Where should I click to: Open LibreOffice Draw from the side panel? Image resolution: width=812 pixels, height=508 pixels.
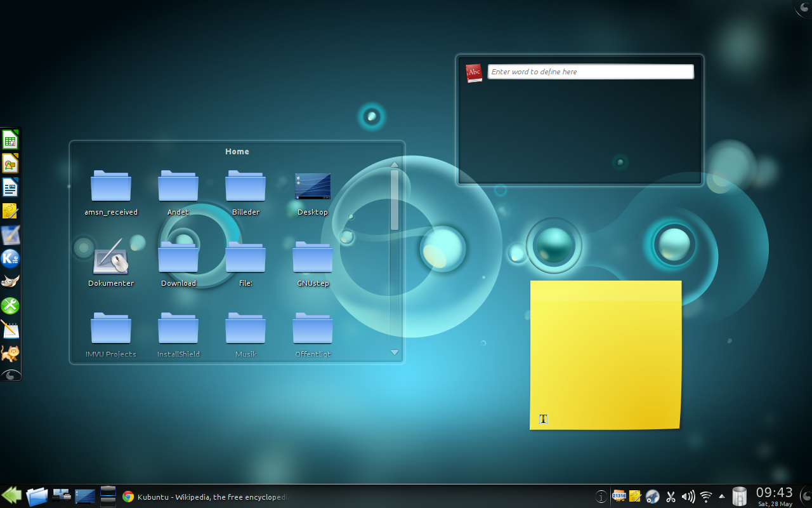tap(10, 164)
